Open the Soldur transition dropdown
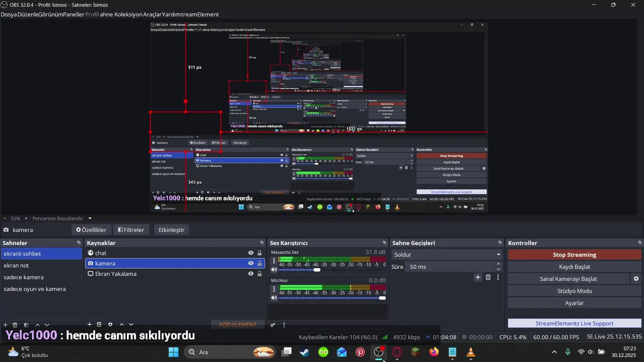This screenshot has height=362, width=644. [x=447, y=255]
